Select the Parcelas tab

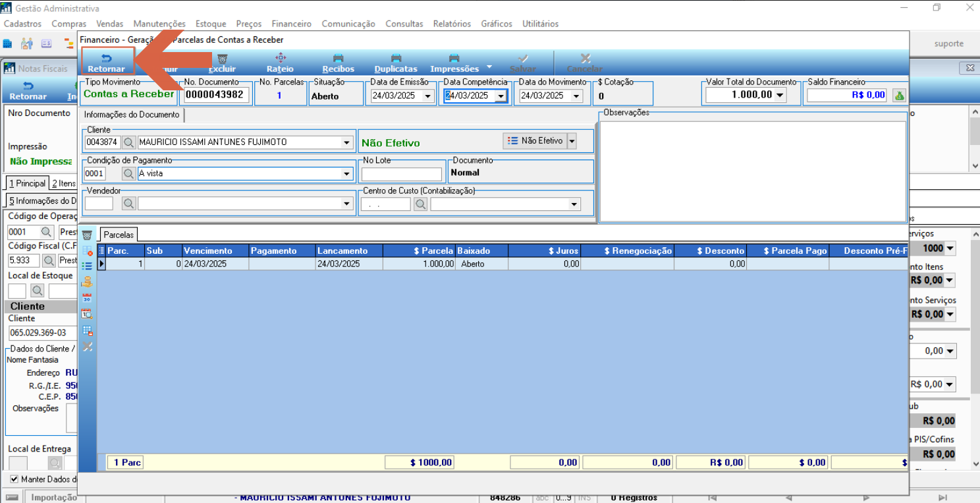click(119, 235)
